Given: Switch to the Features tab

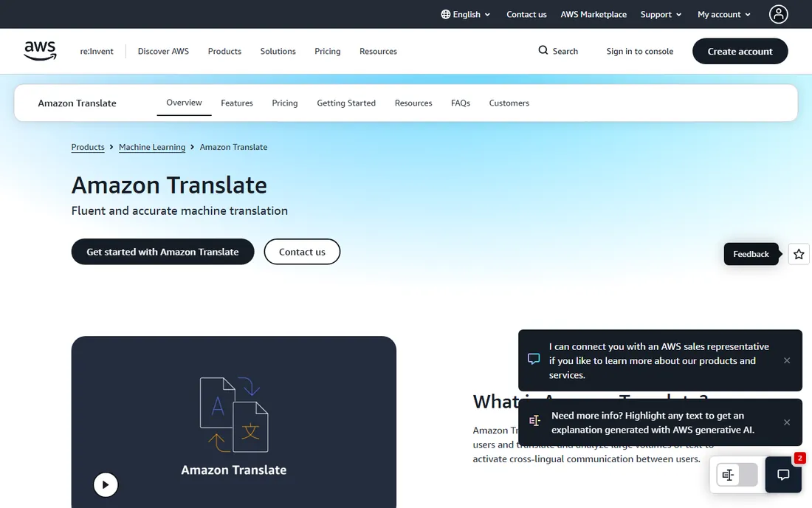Looking at the screenshot, I should (x=237, y=103).
